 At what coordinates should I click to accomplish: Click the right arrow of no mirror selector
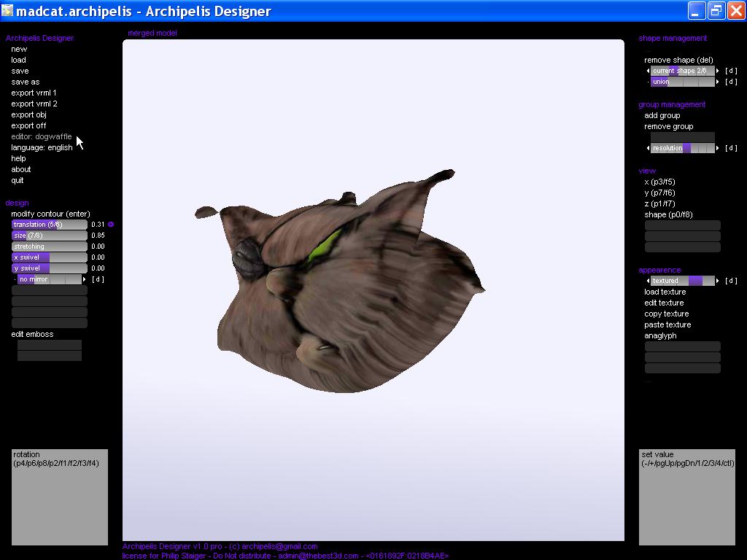(x=85, y=279)
